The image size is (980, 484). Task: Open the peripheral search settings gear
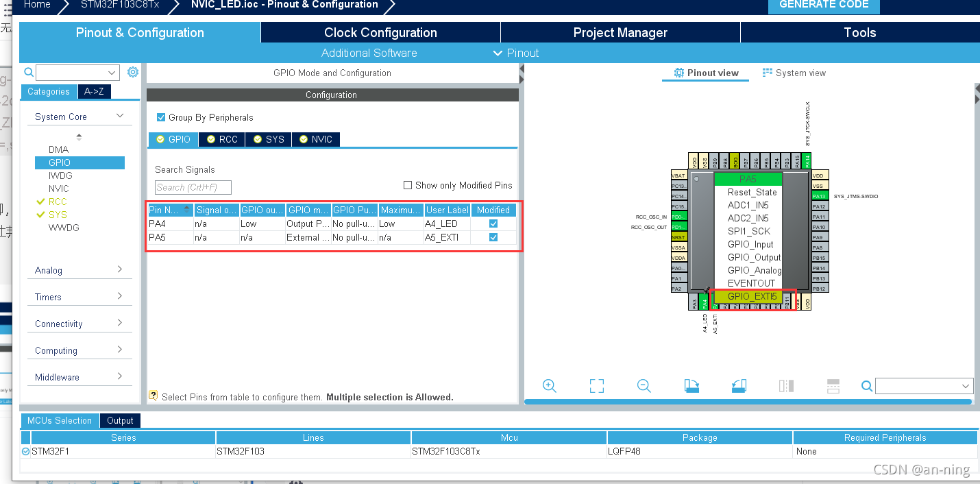[x=132, y=71]
